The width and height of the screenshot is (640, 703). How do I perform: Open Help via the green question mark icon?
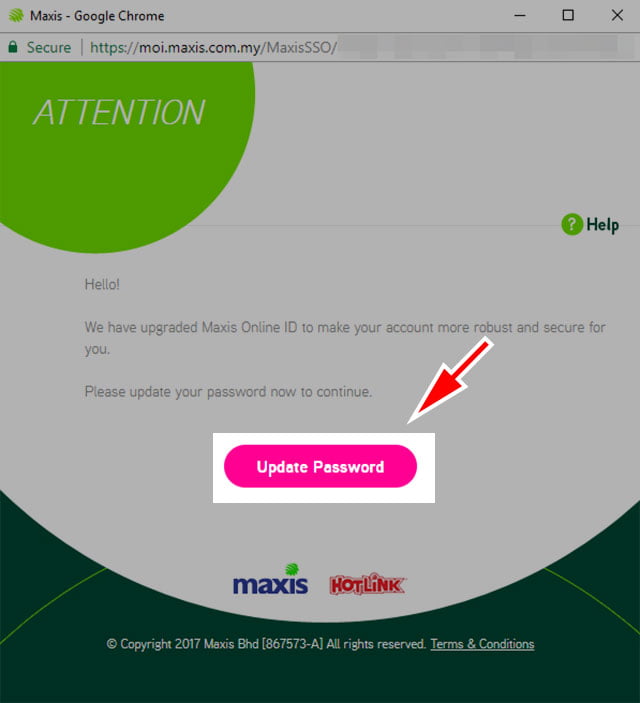coord(572,224)
